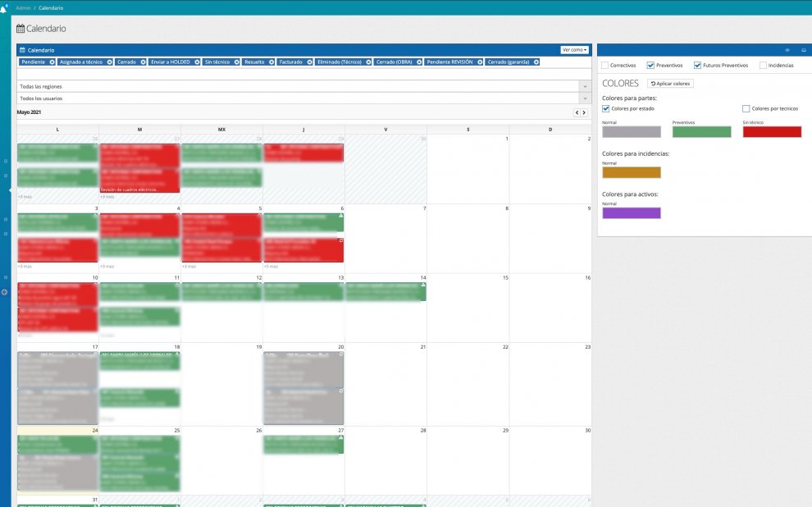812x507 pixels.
Task: Click the print icon in colors panel header
Action: tap(803, 50)
